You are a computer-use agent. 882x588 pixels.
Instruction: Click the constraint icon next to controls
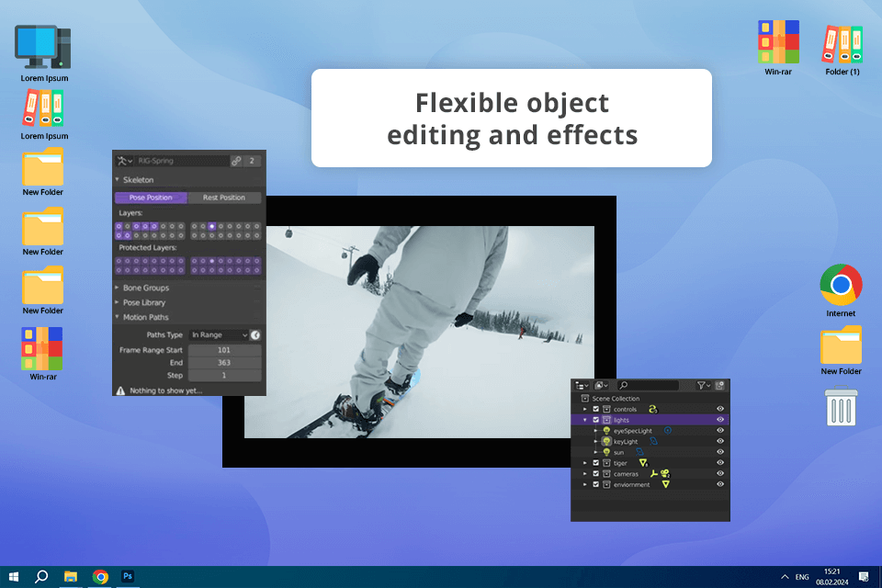pyautogui.click(x=652, y=409)
